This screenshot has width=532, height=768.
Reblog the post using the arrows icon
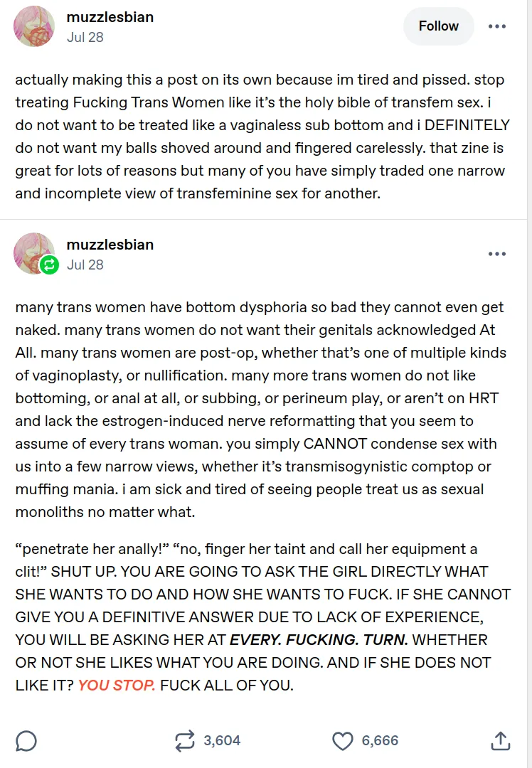(x=185, y=741)
